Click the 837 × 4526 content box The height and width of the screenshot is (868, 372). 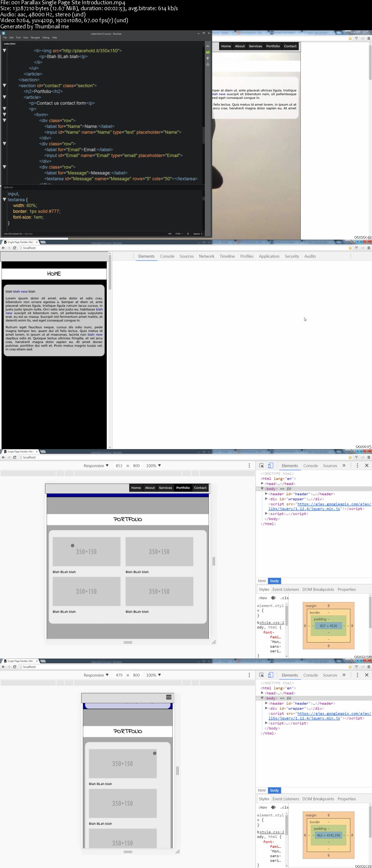[328, 626]
